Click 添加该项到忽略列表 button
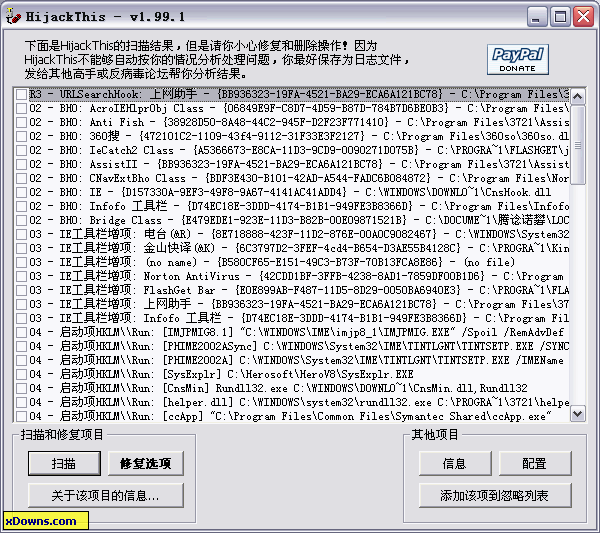 (495, 496)
